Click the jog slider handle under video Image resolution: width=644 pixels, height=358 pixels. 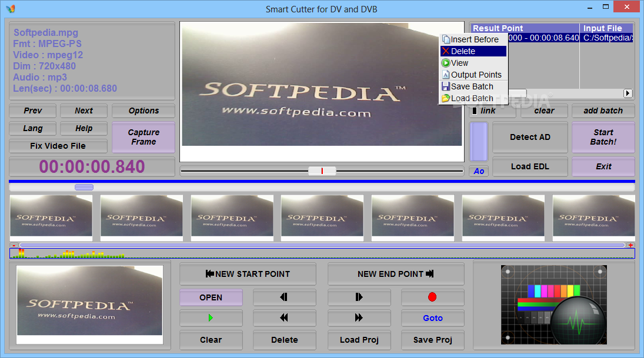click(322, 171)
